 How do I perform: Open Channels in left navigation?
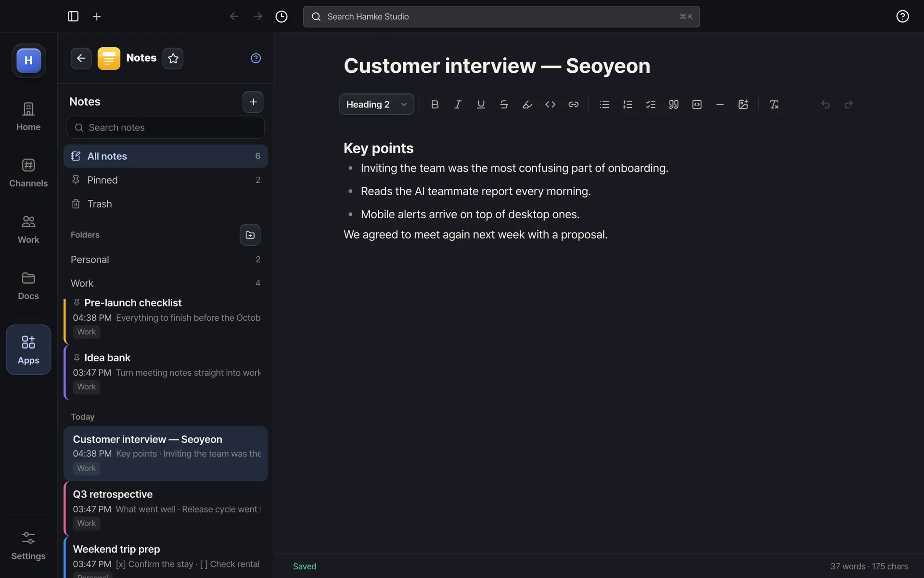(28, 173)
